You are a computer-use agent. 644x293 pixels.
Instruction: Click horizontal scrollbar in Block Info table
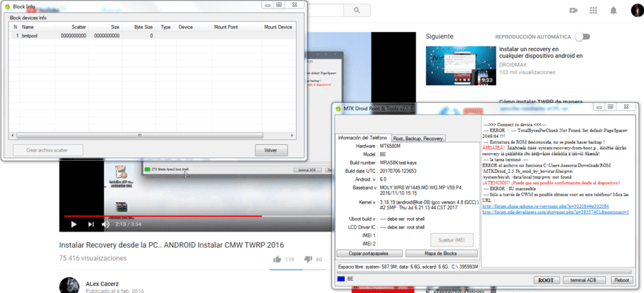tap(140, 135)
